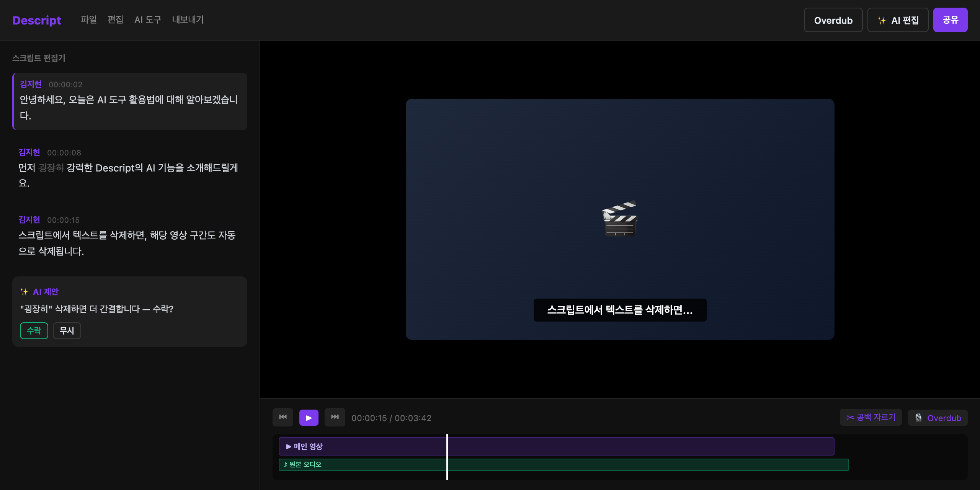980x490 pixels.
Task: Select the 메인 영상 video track
Action: 557,446
